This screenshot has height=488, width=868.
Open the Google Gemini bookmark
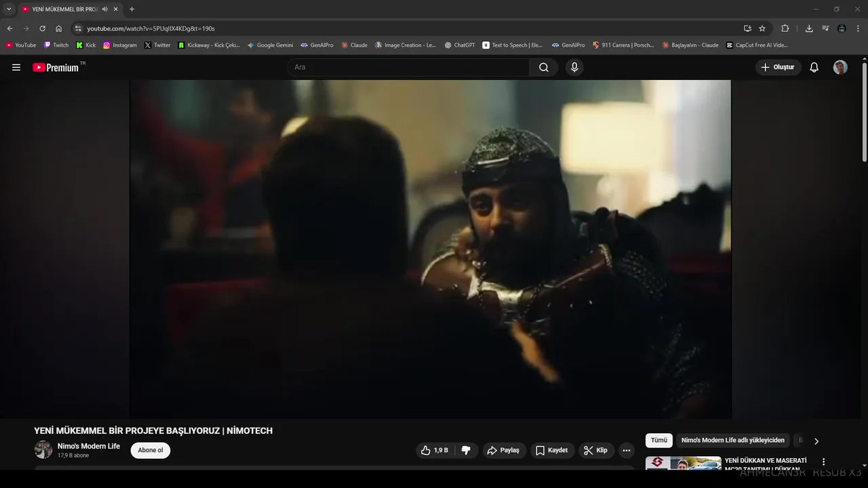pyautogui.click(x=270, y=45)
